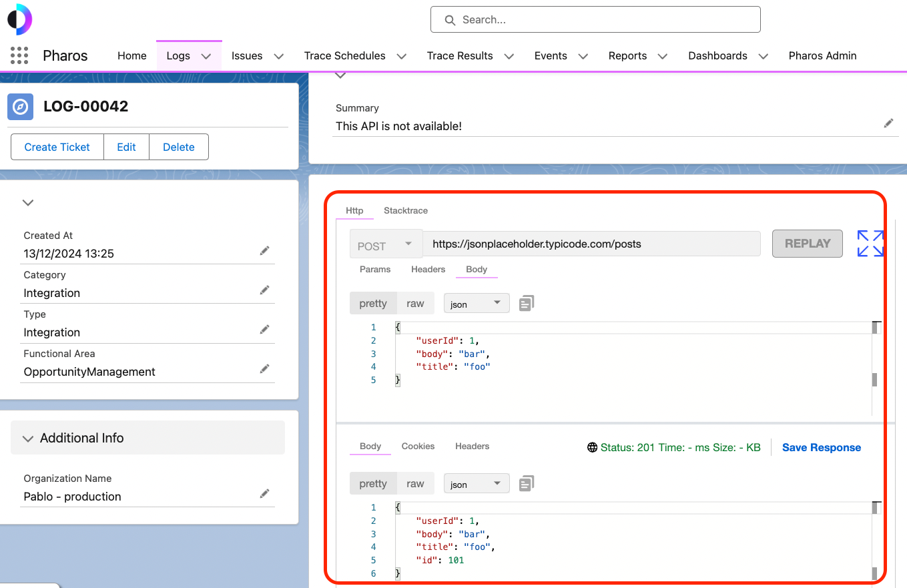
Task: Open response body json format dropdown
Action: pos(477,484)
